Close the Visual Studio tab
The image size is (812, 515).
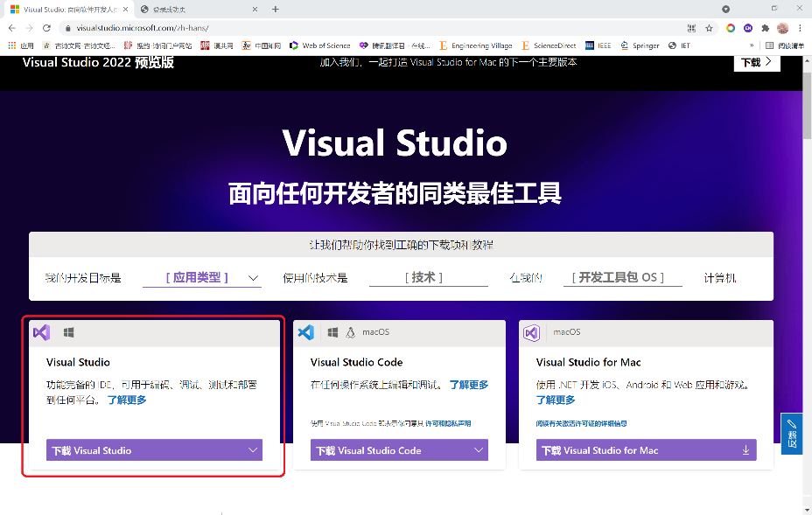coord(125,10)
